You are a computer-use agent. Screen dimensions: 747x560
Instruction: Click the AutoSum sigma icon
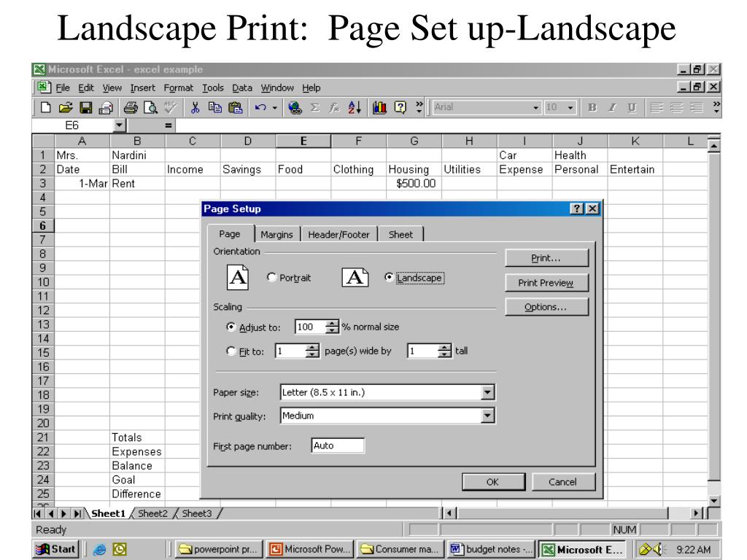tap(315, 108)
